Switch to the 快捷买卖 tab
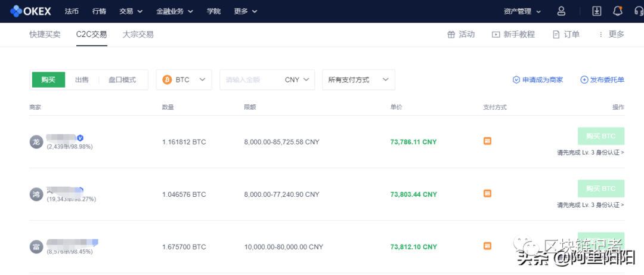The height and width of the screenshot is (275, 644). [x=45, y=35]
